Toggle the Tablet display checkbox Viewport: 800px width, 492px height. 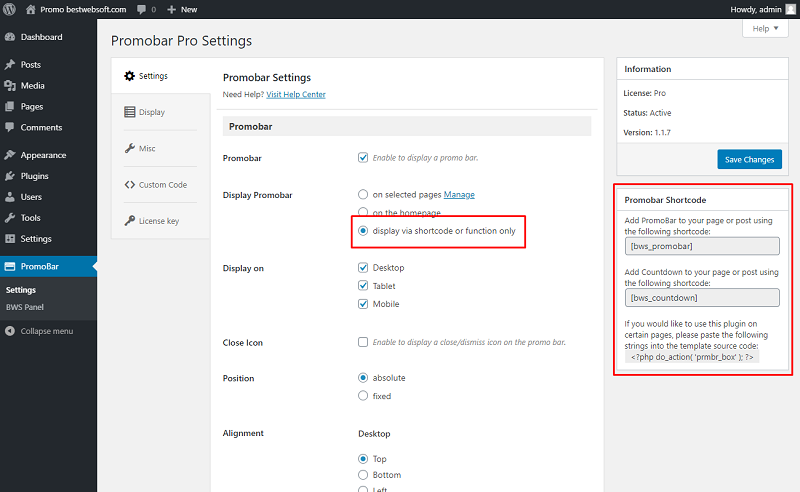pos(363,285)
